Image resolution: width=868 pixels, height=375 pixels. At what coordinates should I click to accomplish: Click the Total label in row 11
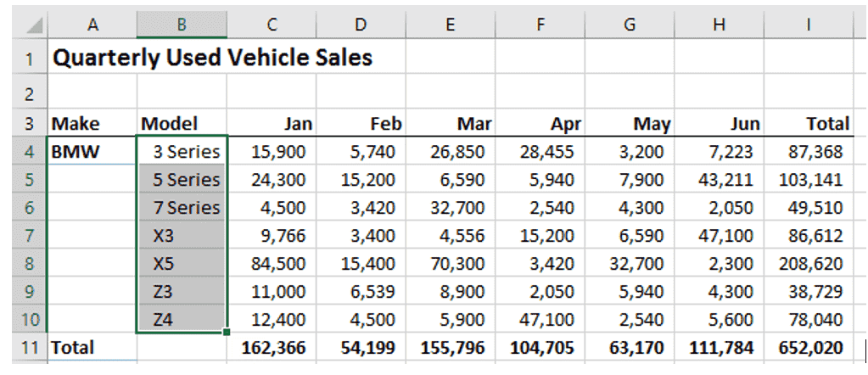tap(72, 348)
